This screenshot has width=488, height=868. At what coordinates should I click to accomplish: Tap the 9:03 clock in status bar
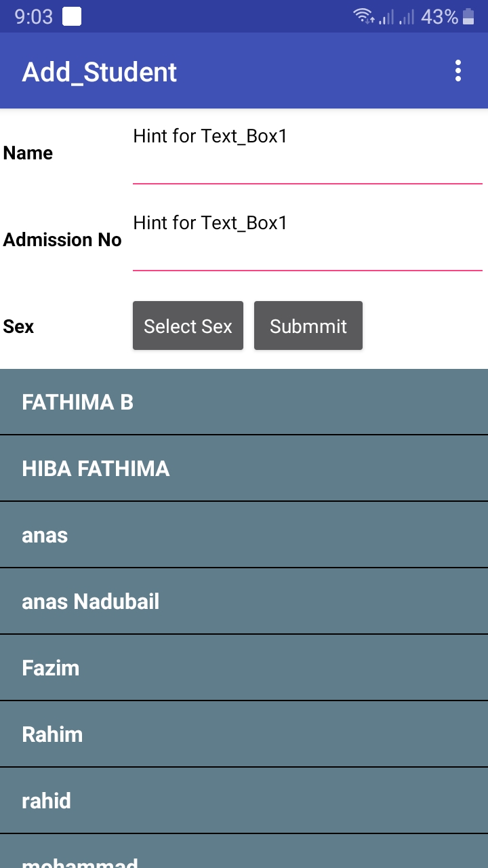pyautogui.click(x=34, y=17)
